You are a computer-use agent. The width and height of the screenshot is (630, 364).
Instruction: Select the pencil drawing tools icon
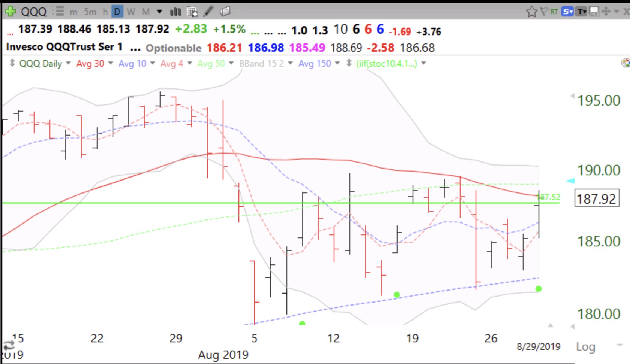click(208, 12)
